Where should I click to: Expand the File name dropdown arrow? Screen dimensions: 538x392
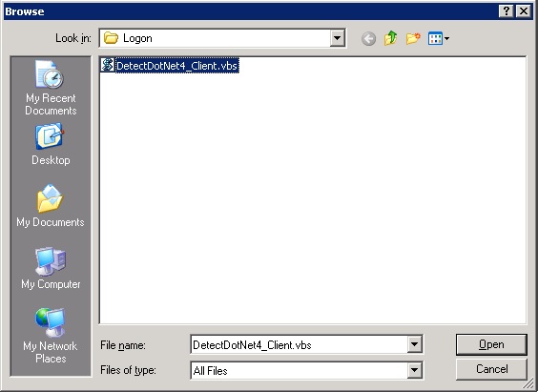pyautogui.click(x=415, y=344)
